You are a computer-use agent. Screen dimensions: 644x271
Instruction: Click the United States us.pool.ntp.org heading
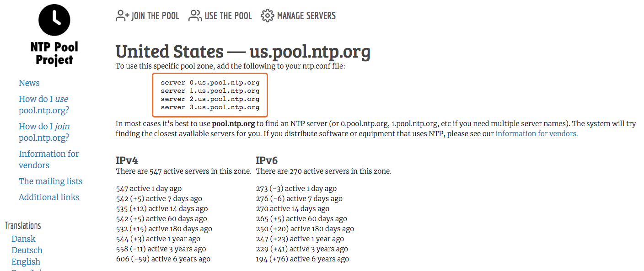click(x=243, y=52)
